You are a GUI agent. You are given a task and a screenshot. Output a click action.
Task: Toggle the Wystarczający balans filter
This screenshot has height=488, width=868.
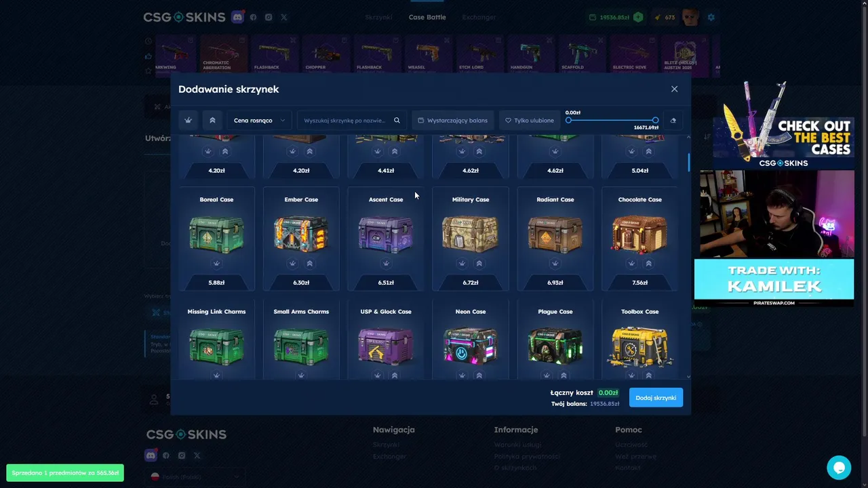click(452, 121)
